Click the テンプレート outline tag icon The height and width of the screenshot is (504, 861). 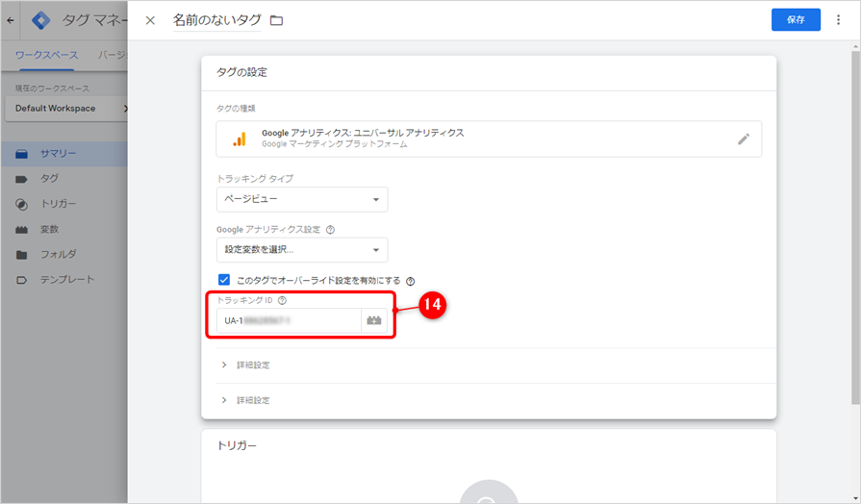click(21, 280)
